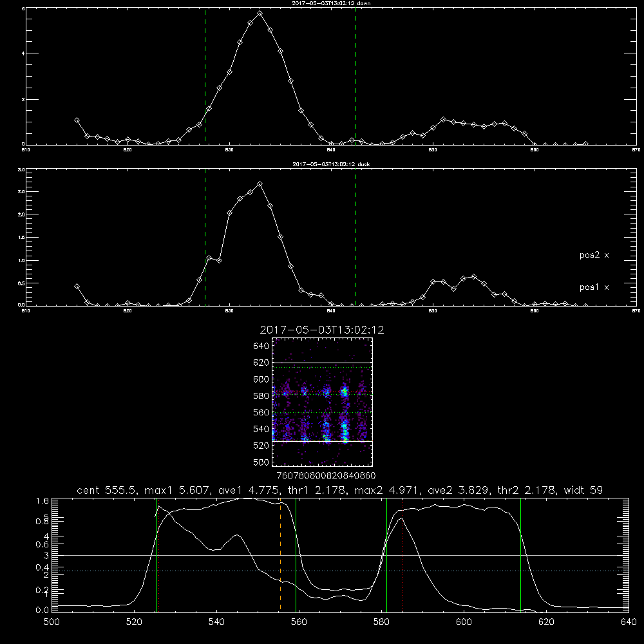Click the "640" tick label on bottom plot x-axis
This screenshot has width=644, height=644.
[629, 622]
